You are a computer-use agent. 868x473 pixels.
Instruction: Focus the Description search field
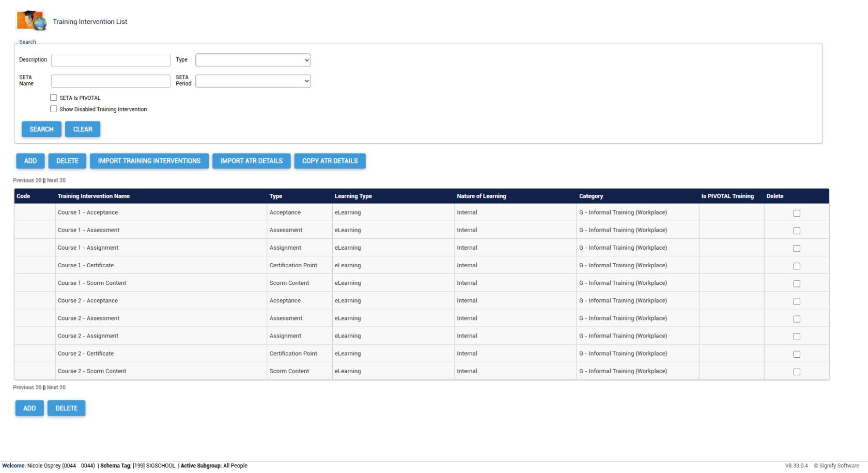click(x=111, y=60)
